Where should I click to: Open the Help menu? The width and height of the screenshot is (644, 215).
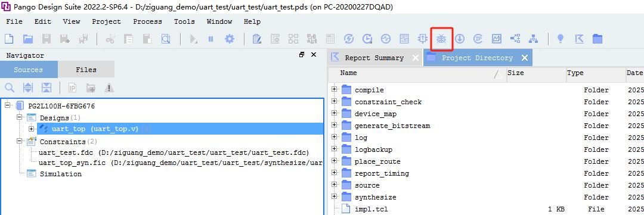click(x=252, y=21)
